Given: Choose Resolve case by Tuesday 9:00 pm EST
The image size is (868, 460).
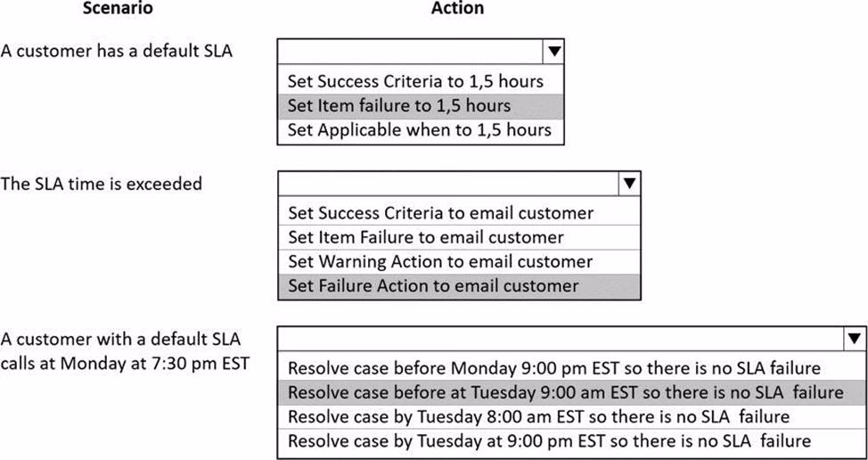Looking at the screenshot, I should click(x=550, y=440).
